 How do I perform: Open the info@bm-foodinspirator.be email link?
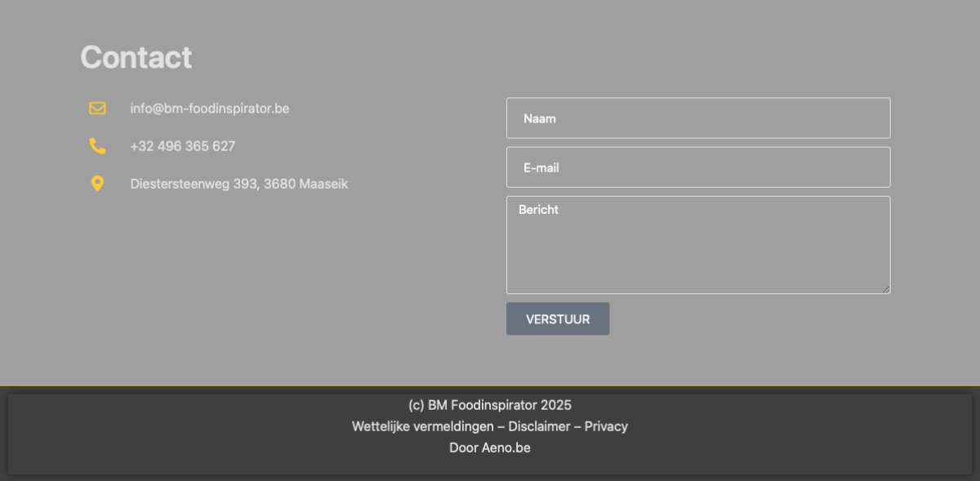pyautogui.click(x=209, y=109)
